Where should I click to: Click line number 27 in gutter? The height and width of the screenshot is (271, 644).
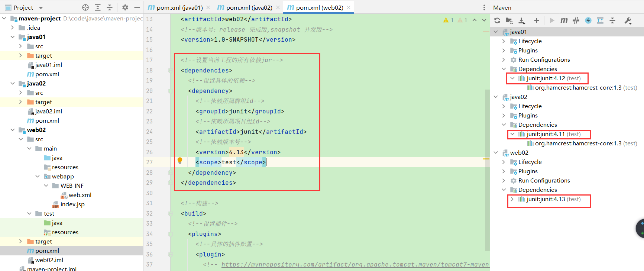coord(149,162)
